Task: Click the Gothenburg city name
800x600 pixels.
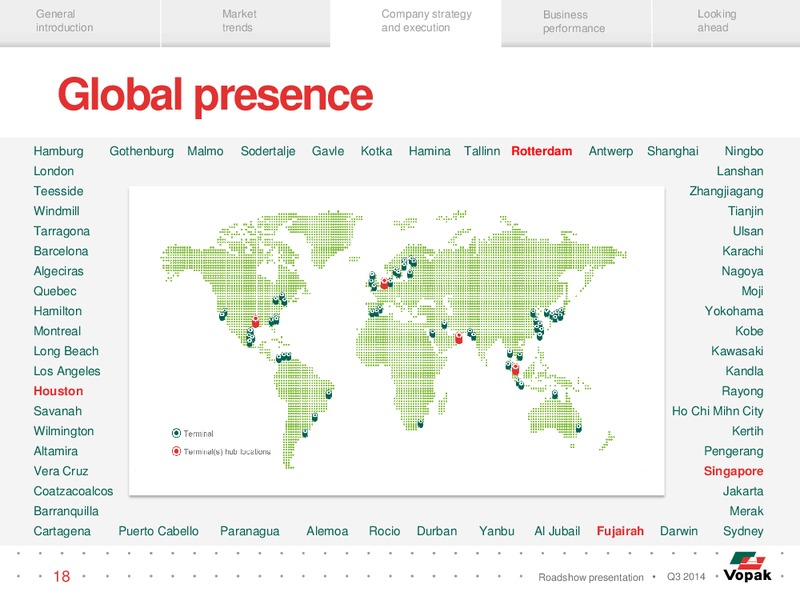Action: (x=141, y=151)
